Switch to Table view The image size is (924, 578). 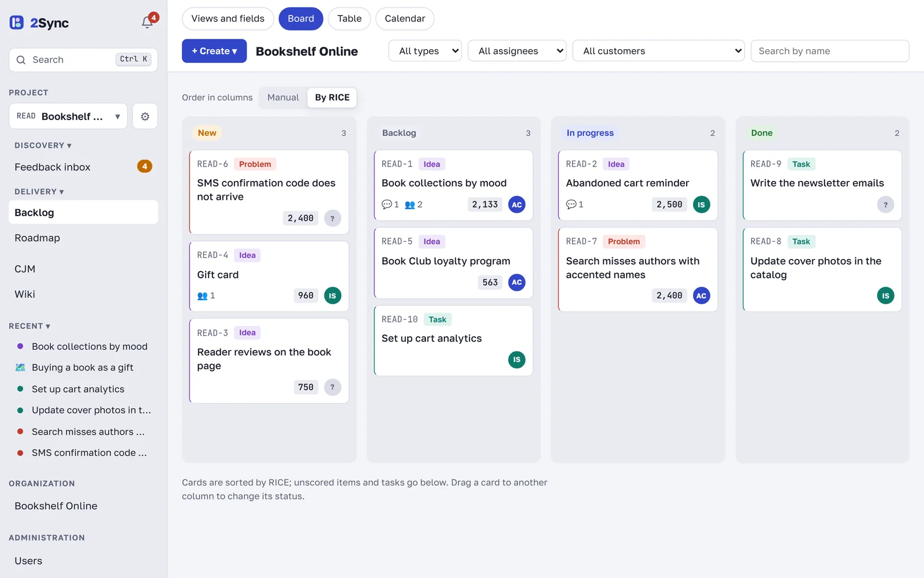[349, 18]
